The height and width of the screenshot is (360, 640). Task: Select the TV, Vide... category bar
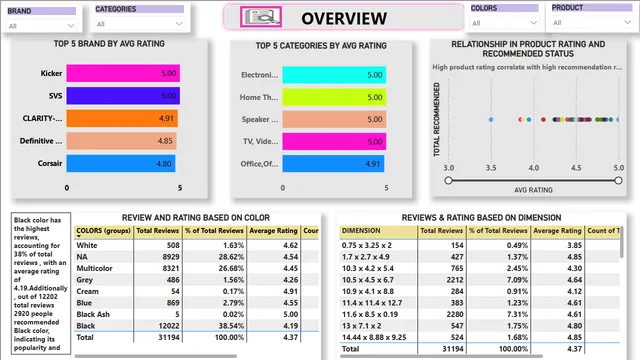pos(334,142)
